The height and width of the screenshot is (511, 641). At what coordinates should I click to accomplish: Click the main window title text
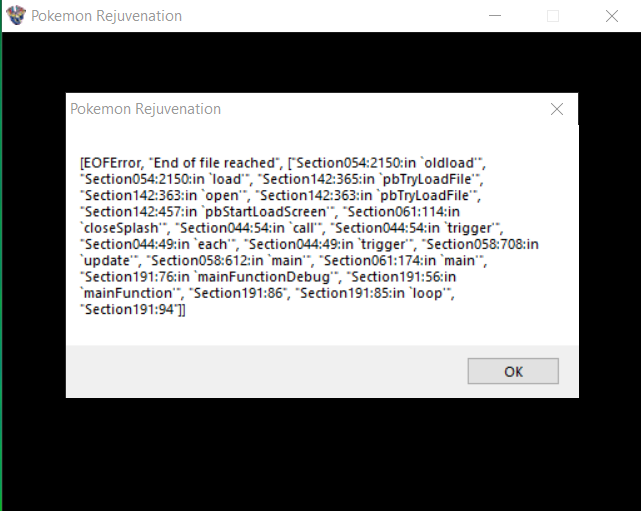(106, 16)
